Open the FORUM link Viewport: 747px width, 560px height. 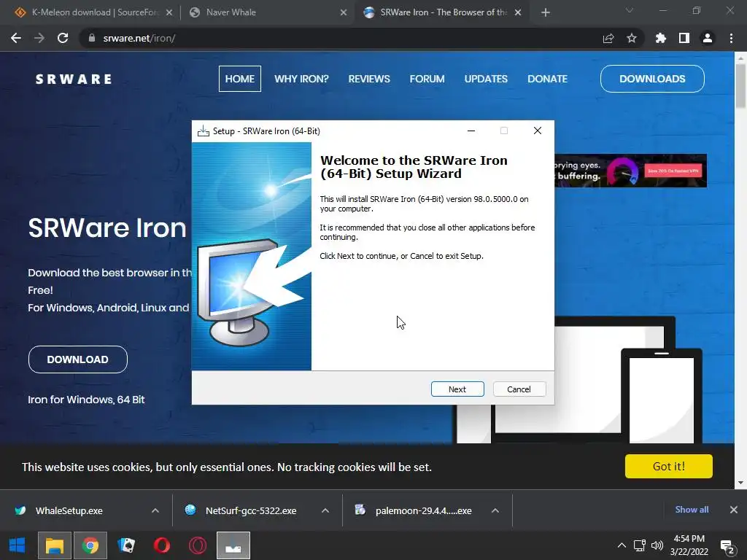pos(427,79)
